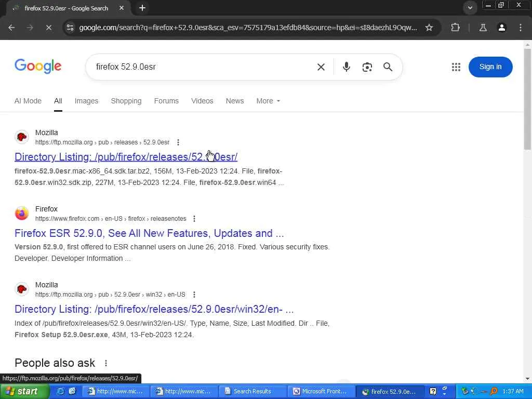The width and height of the screenshot is (532, 399).
Task: Go to the Google logo home
Action: [x=38, y=66]
